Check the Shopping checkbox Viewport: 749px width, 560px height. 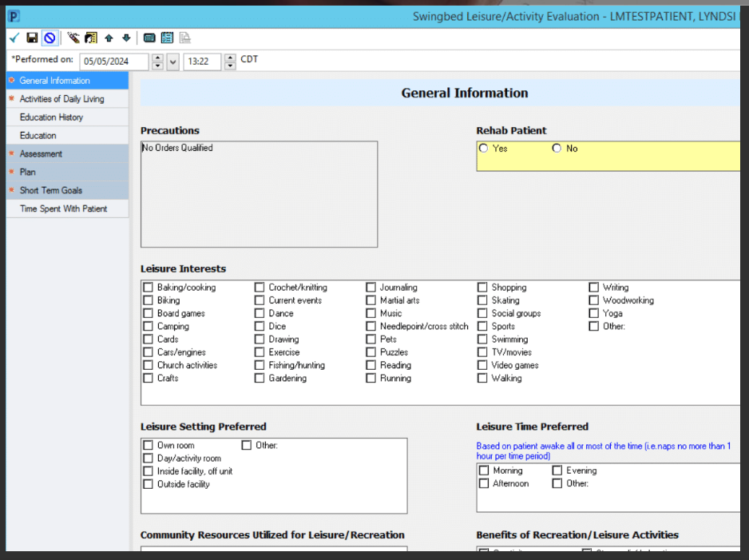coord(482,287)
